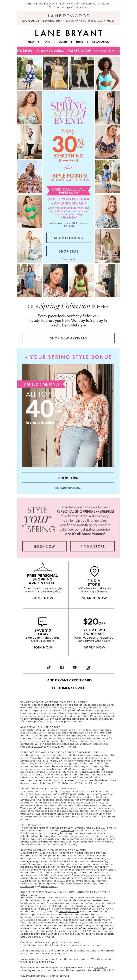The width and height of the screenshot is (137, 980).
Task: Open the CLEARANCE menu item
Action: pyautogui.click(x=100, y=42)
